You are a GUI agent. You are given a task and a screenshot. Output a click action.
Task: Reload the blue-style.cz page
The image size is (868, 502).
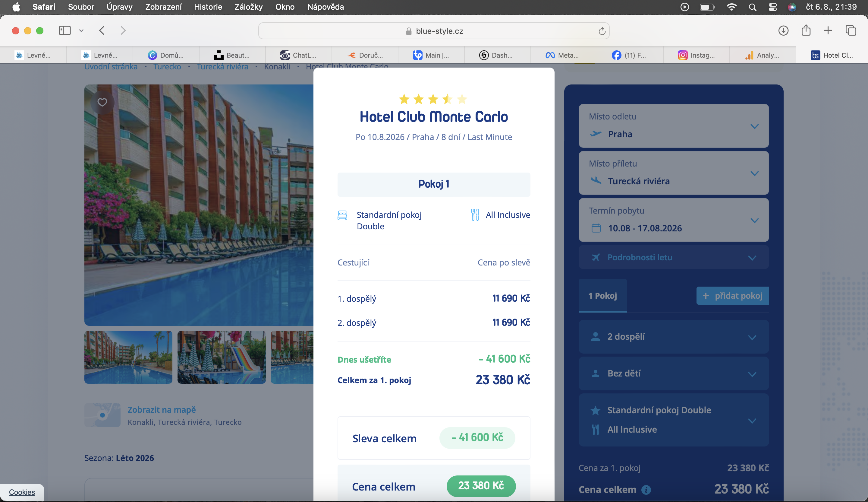[602, 31]
